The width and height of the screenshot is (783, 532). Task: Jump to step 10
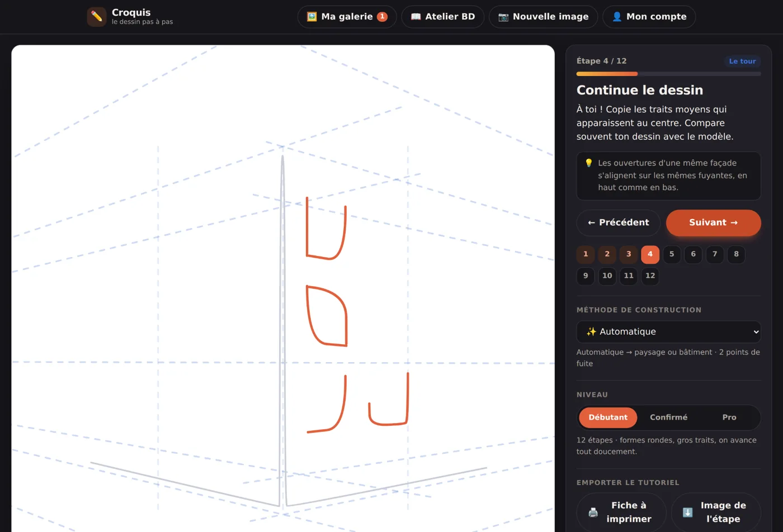pos(607,276)
